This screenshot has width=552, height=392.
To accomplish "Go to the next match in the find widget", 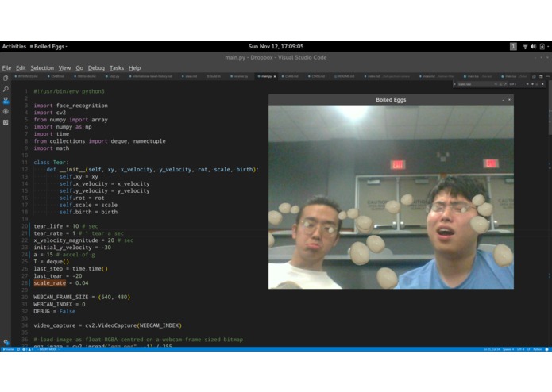I will 532,84.
